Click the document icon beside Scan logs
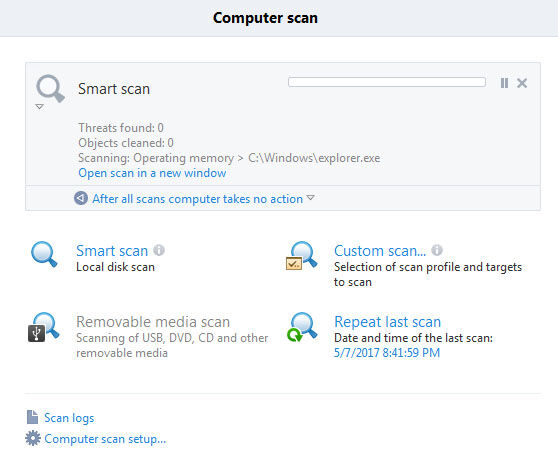The image size is (558, 464). pyautogui.click(x=32, y=417)
